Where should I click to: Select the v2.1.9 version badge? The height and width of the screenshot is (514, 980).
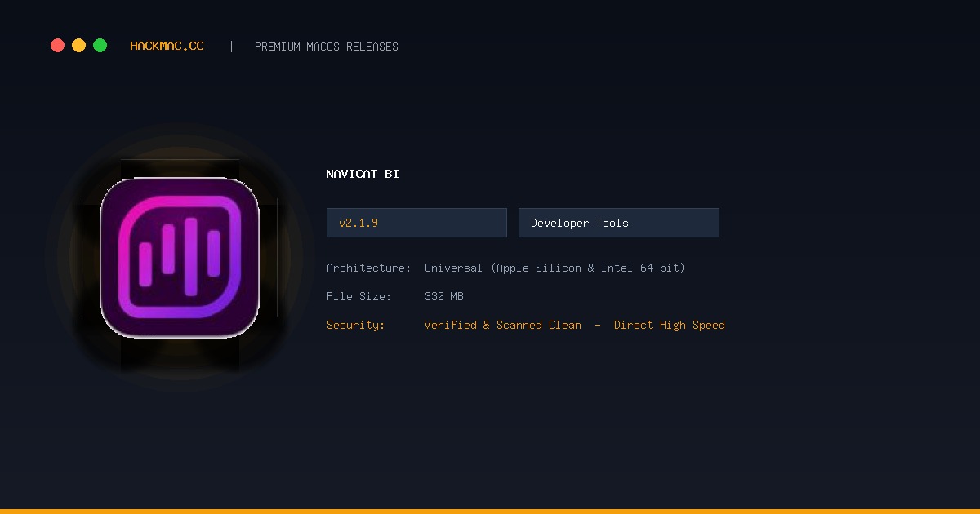[416, 223]
